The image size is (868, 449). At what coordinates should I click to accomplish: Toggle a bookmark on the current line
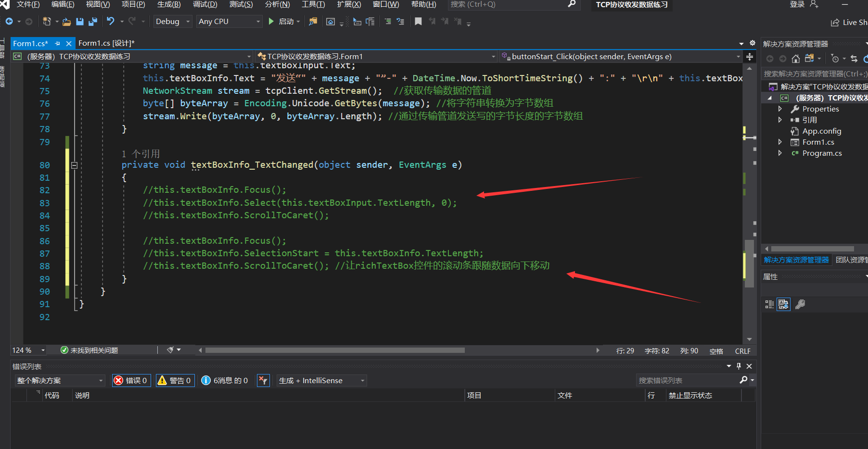(418, 22)
